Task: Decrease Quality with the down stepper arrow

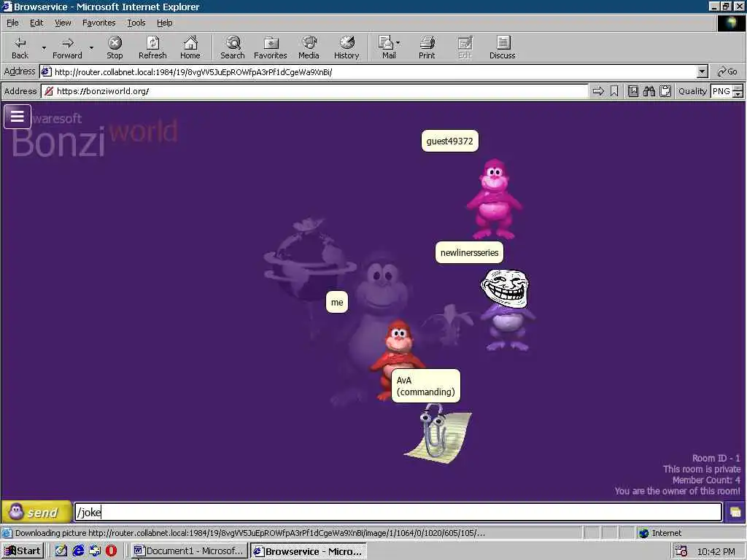Action: pyautogui.click(x=738, y=94)
